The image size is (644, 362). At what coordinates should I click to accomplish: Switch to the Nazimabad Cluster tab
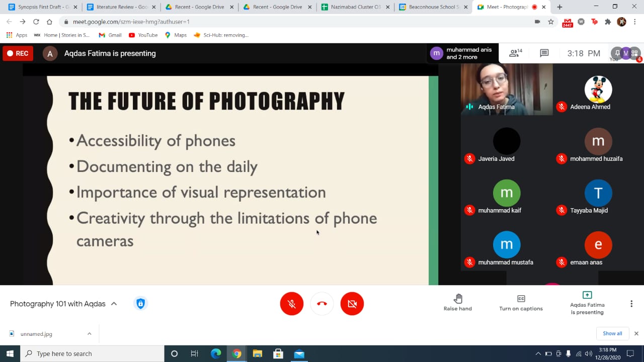click(x=352, y=7)
